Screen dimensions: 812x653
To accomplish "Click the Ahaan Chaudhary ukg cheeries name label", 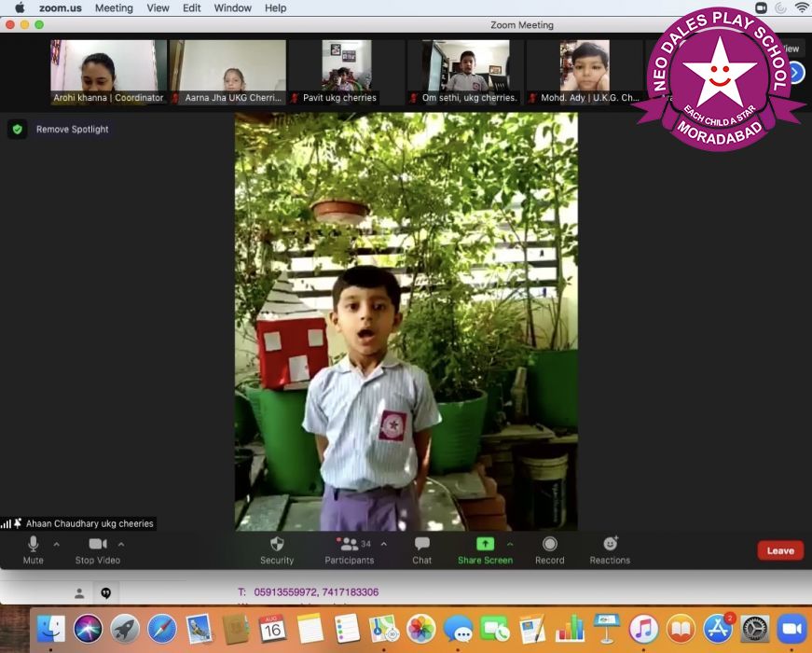I will [89, 523].
